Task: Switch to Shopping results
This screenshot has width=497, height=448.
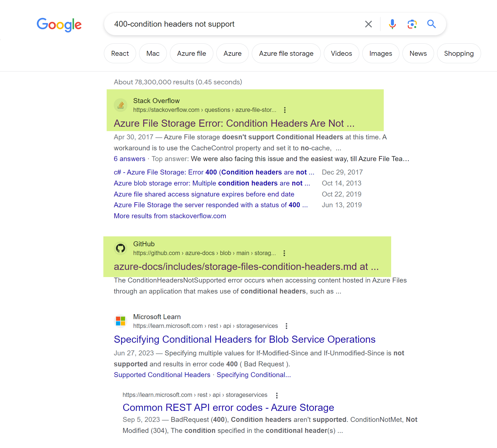Action: coord(459,53)
